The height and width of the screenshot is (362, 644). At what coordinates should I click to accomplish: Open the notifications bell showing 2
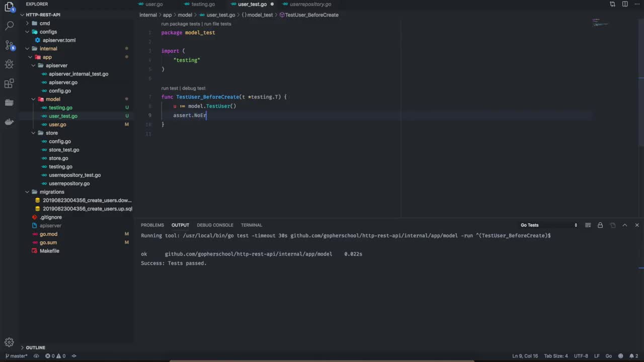pos(633,356)
